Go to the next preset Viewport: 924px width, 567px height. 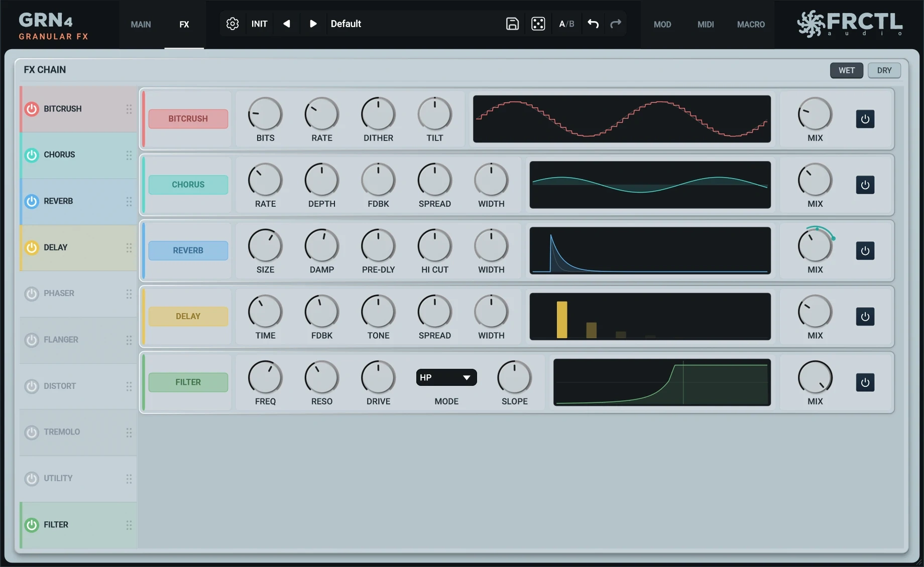(313, 24)
